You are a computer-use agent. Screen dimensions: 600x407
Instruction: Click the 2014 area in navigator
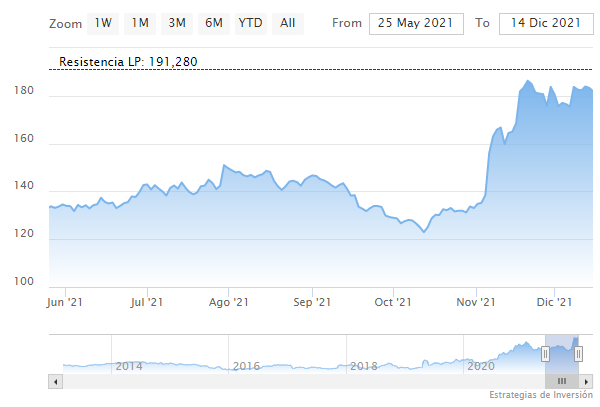tap(130, 366)
